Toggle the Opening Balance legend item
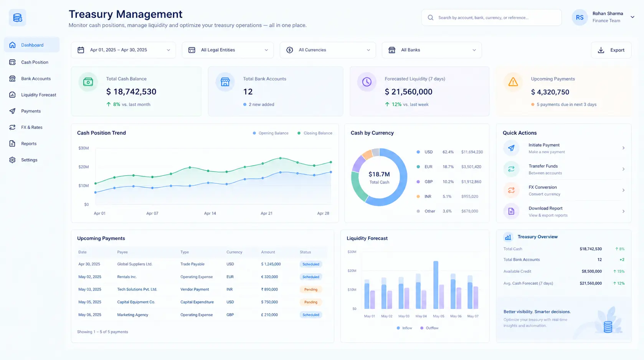 (x=271, y=133)
